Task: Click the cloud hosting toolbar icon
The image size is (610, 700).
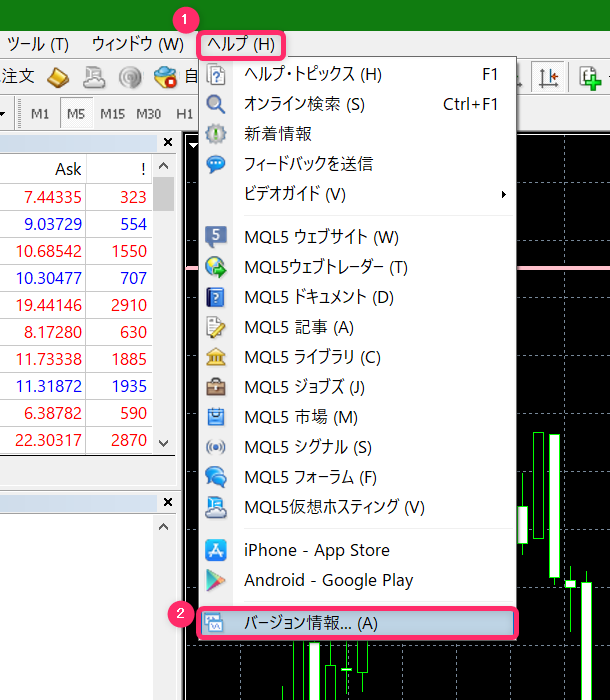Action: pyautogui.click(x=94, y=77)
